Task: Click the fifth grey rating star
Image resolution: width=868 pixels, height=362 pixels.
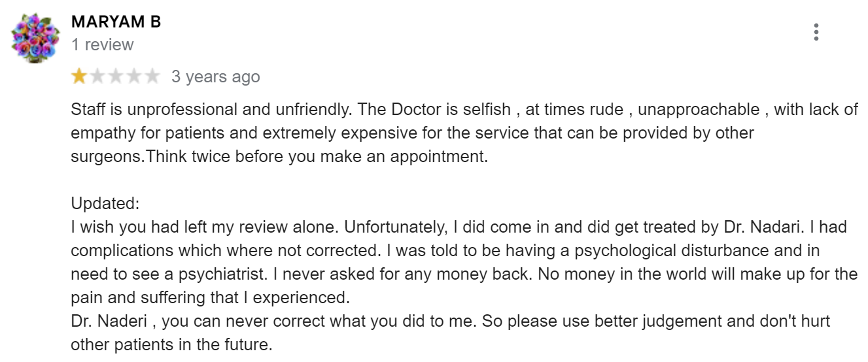Action: [x=152, y=77]
